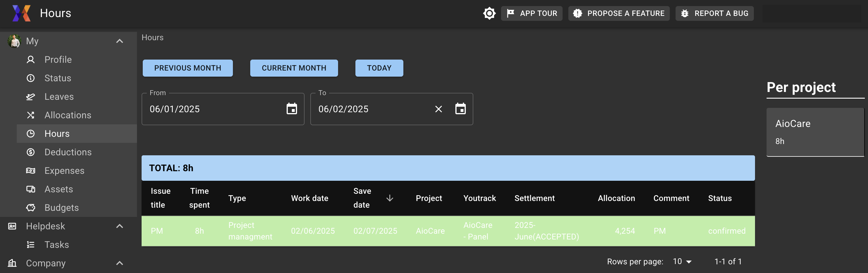Screen dimensions: 868x273
Task: Select the AioCare project card
Action: 815,132
